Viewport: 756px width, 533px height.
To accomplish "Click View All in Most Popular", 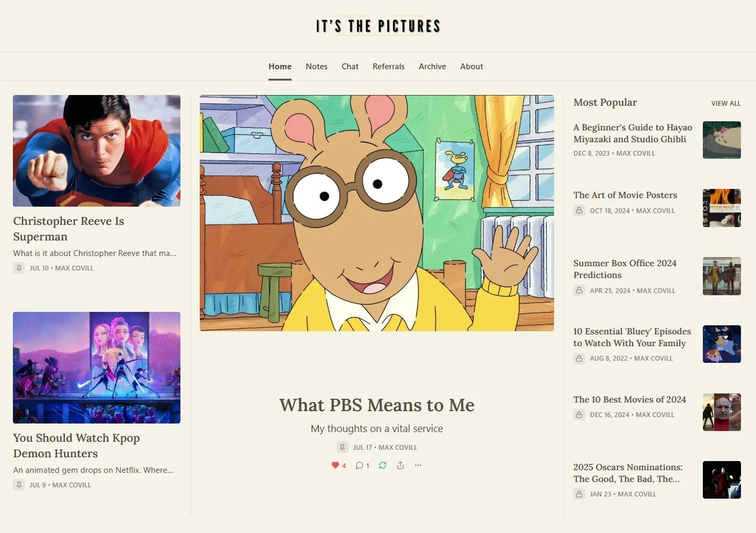I will click(726, 103).
